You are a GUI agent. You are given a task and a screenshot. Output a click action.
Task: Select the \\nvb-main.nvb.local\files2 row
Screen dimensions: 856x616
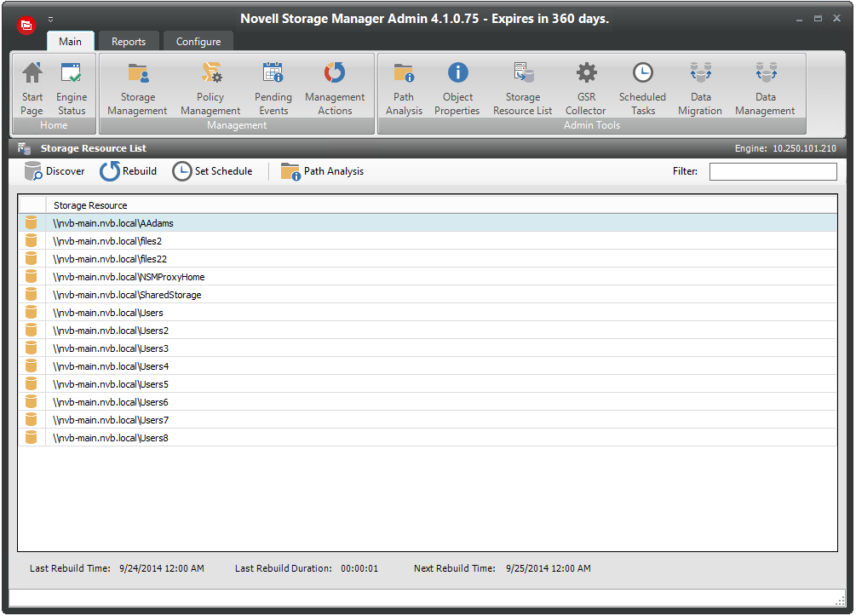pos(428,241)
